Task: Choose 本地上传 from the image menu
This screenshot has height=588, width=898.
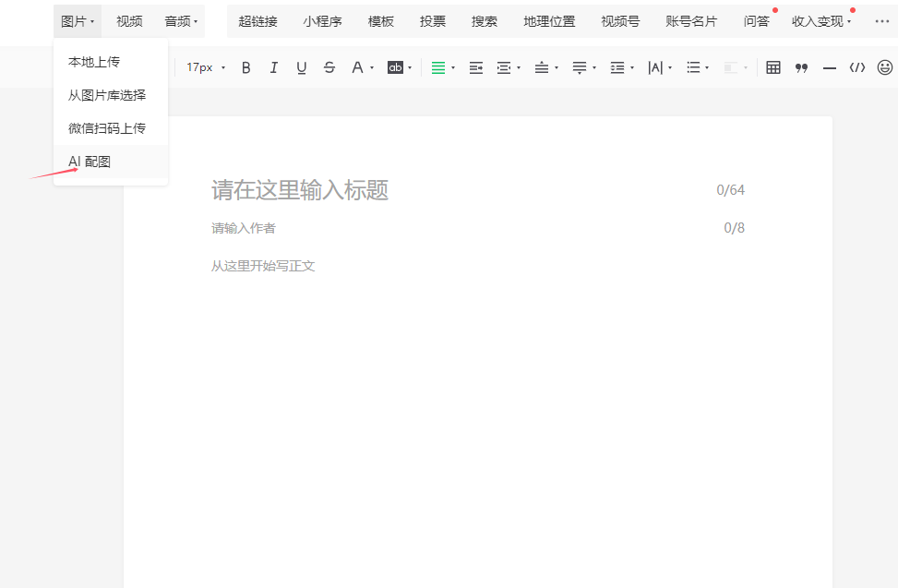Action: (94, 62)
